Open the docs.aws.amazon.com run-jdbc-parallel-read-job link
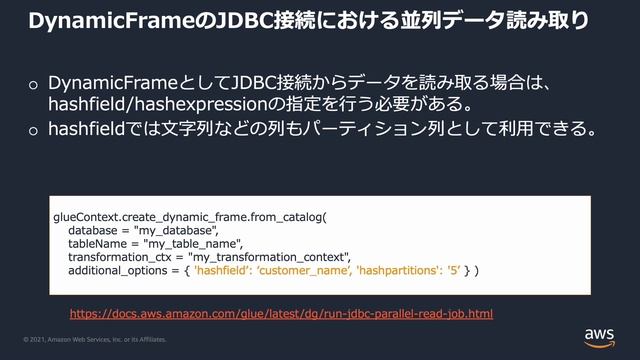The image size is (640, 360). coord(281,313)
